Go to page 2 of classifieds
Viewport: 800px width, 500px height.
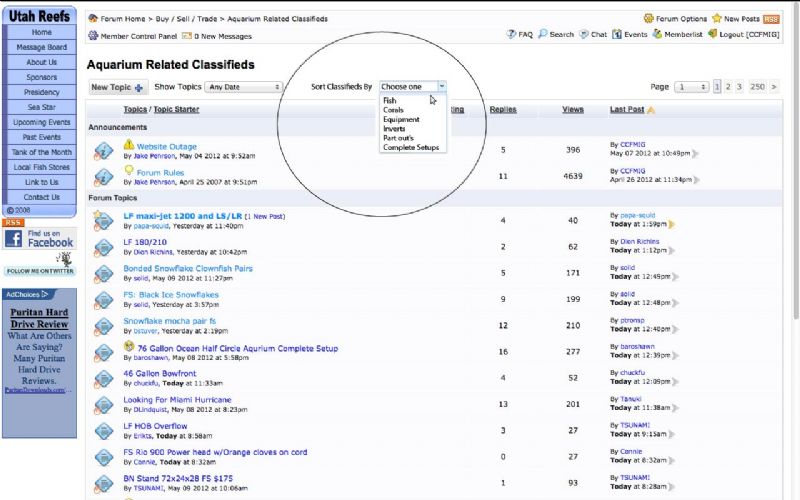coord(728,88)
